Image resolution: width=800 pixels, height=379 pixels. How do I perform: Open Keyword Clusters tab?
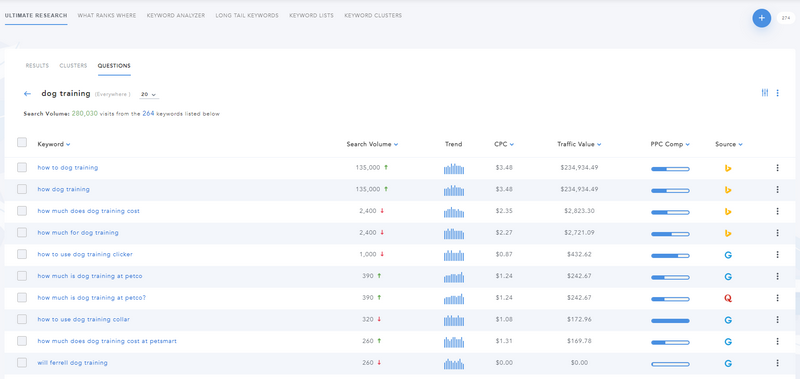tap(373, 16)
